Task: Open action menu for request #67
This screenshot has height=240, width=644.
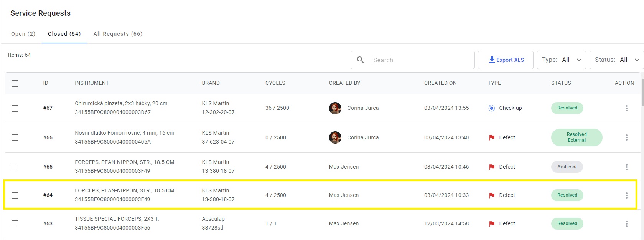Action: point(626,108)
